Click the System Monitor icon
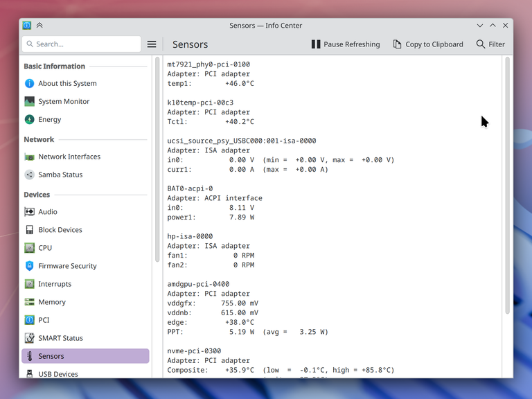Image resolution: width=532 pixels, height=399 pixels. 30,101
